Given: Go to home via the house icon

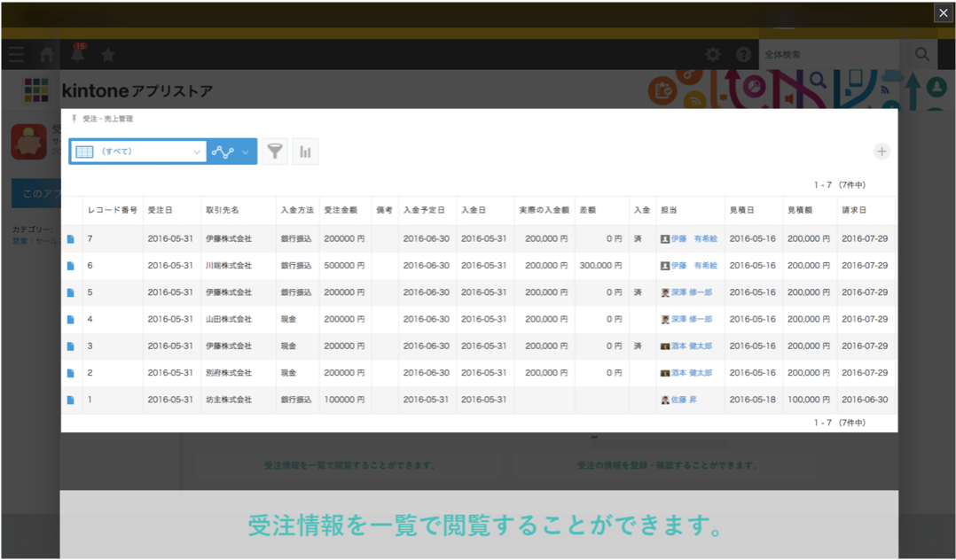Looking at the screenshot, I should click(x=47, y=55).
